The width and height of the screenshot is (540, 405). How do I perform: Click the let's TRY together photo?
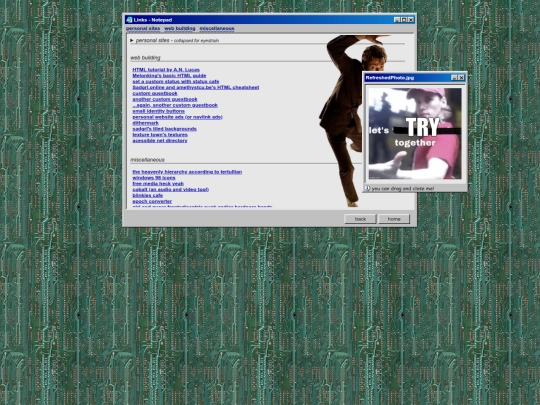click(415, 133)
